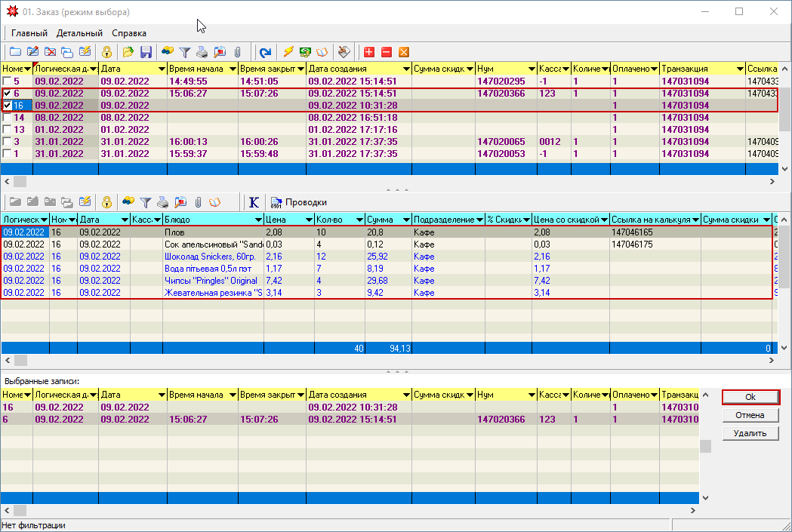Open the Главный menu
Image resolution: width=792 pixels, height=532 pixels.
[29, 33]
